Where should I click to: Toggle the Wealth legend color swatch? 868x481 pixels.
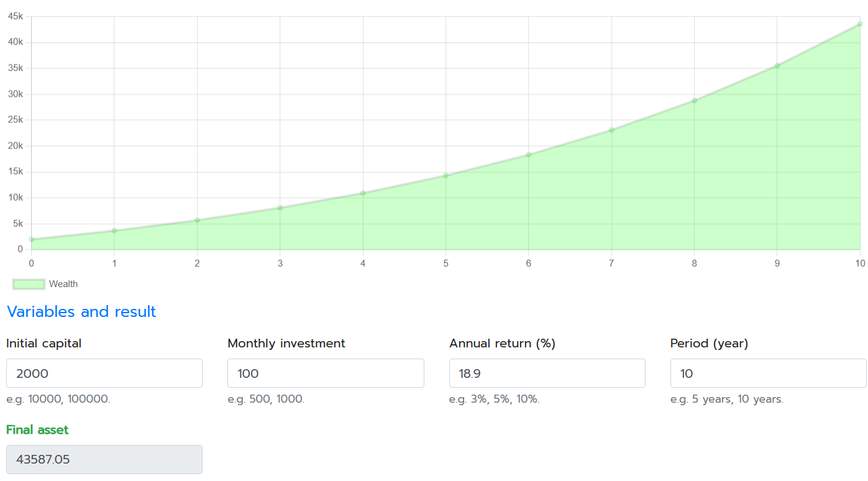(29, 284)
